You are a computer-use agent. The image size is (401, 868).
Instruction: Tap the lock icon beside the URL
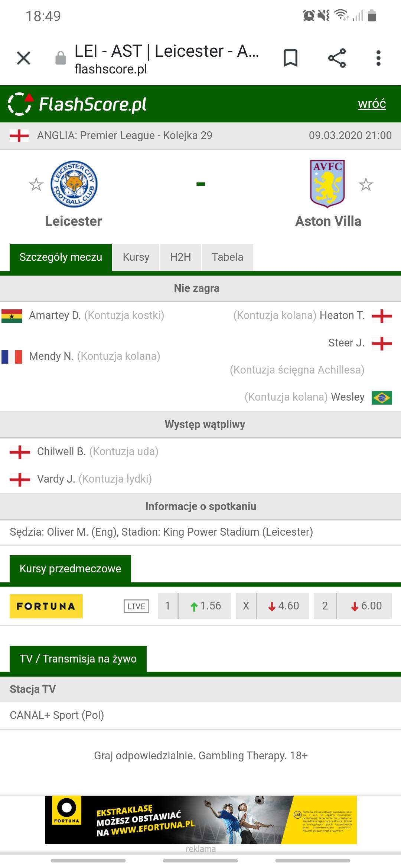click(61, 58)
